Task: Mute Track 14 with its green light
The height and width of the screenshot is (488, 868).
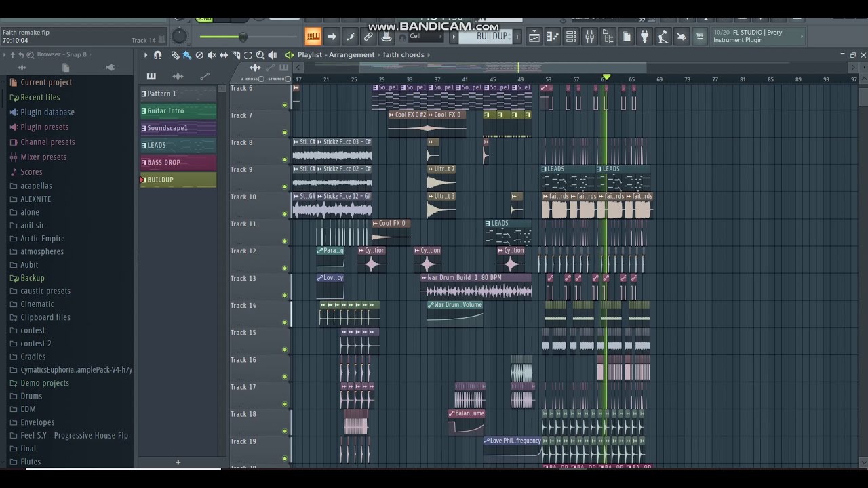Action: [x=285, y=322]
